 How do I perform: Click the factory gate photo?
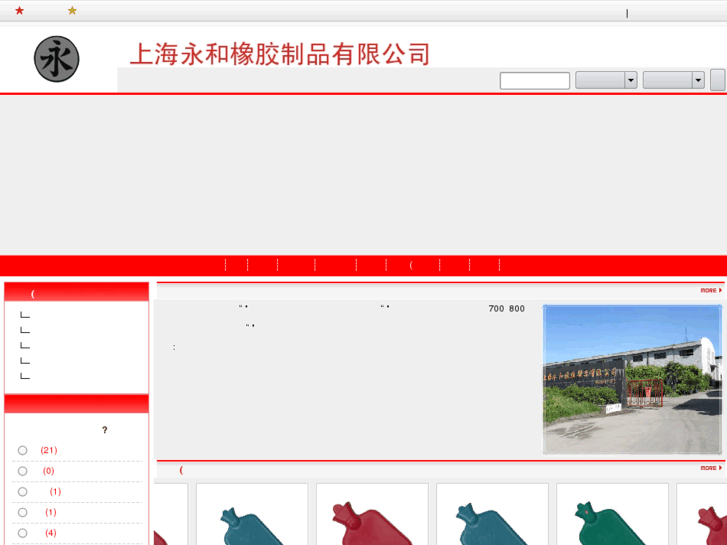(x=632, y=379)
